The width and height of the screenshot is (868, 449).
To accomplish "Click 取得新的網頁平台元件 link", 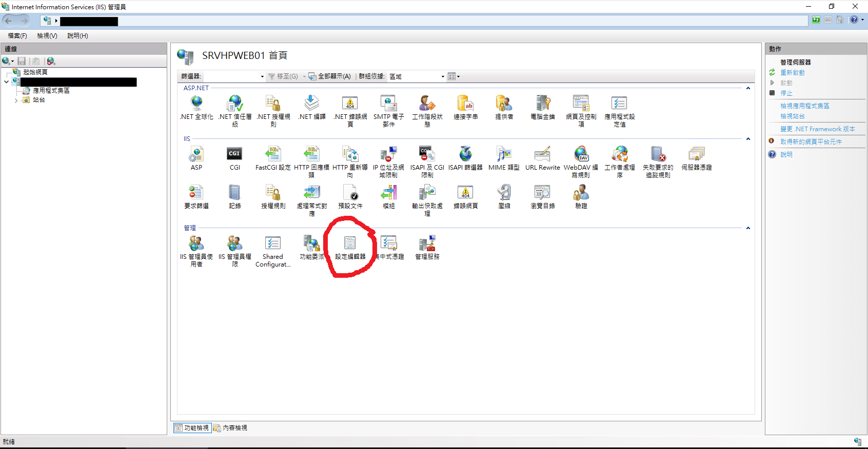I will 811,142.
